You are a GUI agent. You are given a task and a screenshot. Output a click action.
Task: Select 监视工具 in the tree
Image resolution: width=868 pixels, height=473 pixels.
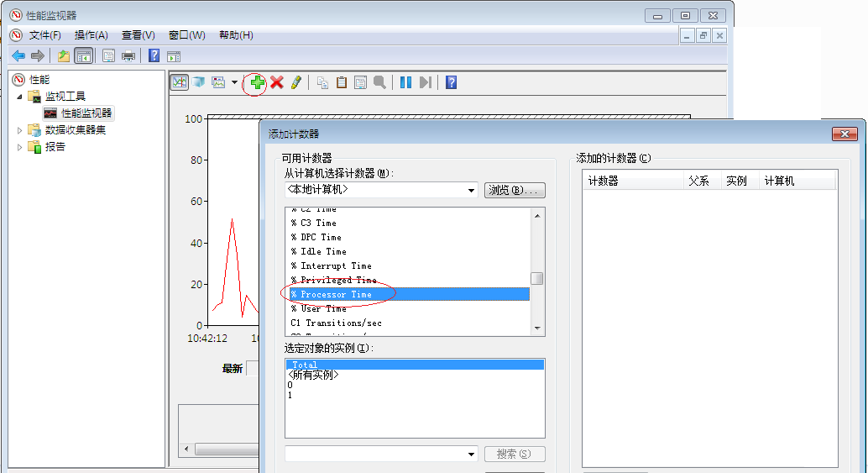[65, 97]
